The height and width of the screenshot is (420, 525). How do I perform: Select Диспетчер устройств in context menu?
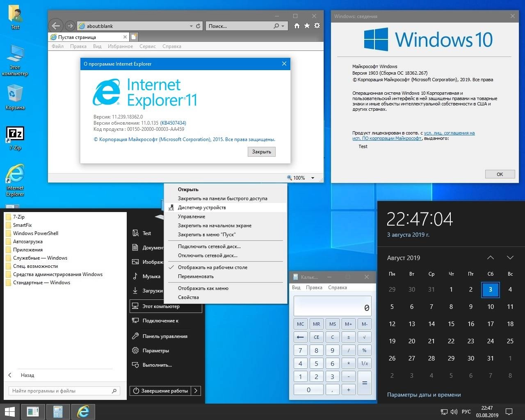click(x=226, y=208)
